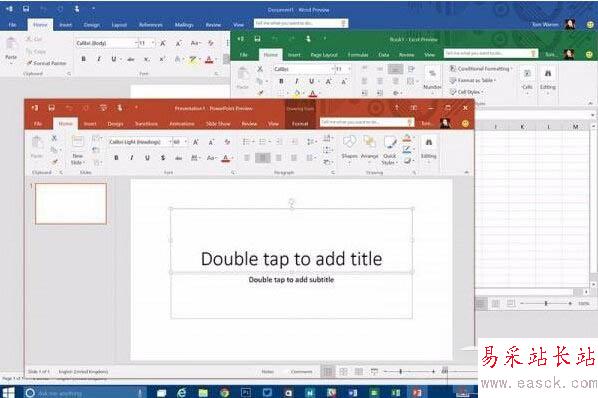Click the Word Tell me search box
Viewport: 598px width, 398px height.
tap(301, 23)
